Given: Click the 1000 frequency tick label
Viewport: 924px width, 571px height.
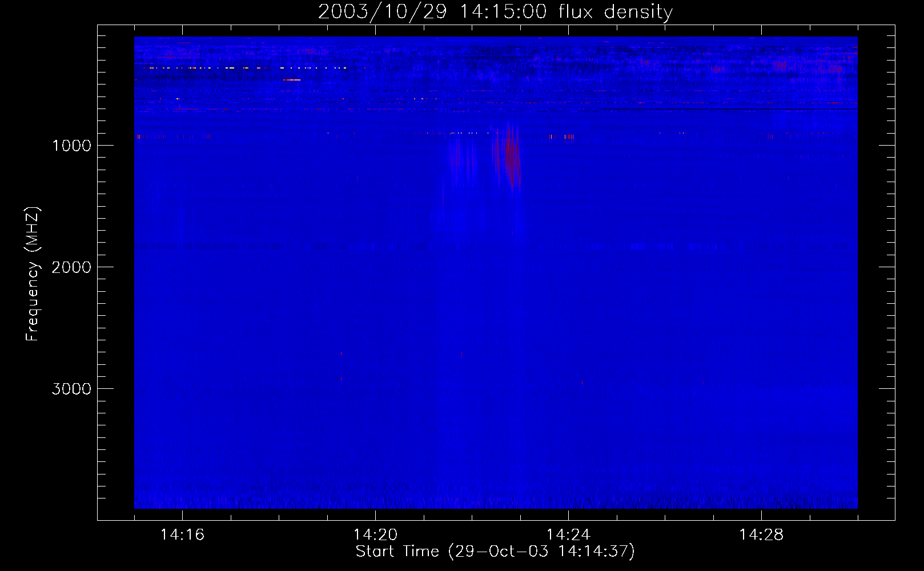Looking at the screenshot, I should [71, 146].
